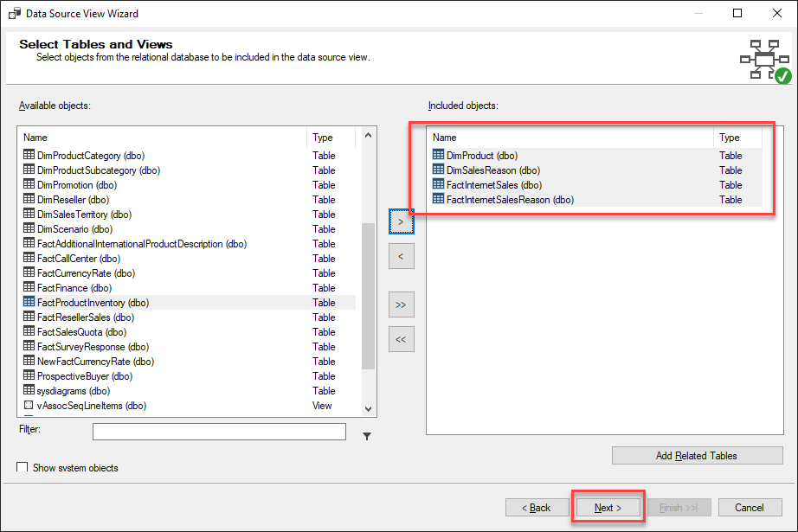This screenshot has width=798, height=532.
Task: Click the table icon for FactInternetSalesReason
Action: 436,200
